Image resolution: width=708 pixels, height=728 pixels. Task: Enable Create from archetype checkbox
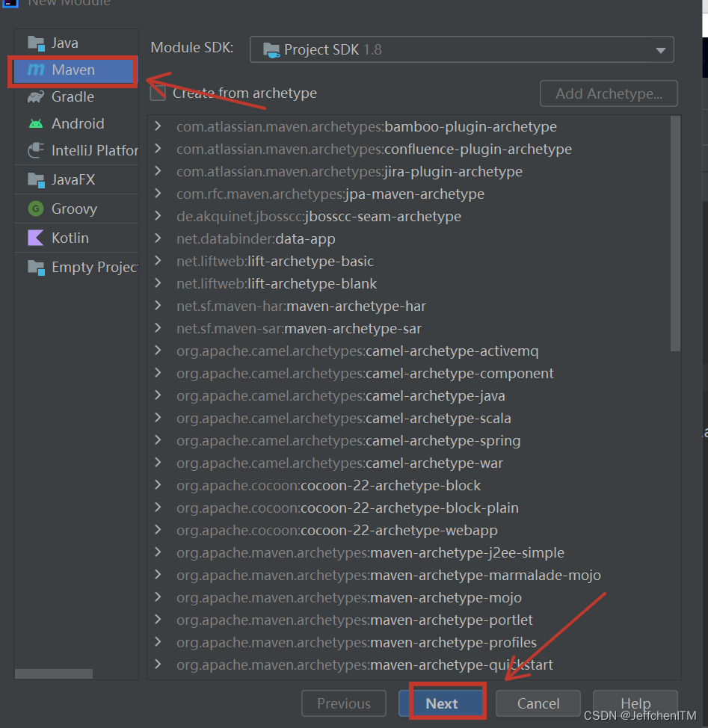click(x=158, y=93)
